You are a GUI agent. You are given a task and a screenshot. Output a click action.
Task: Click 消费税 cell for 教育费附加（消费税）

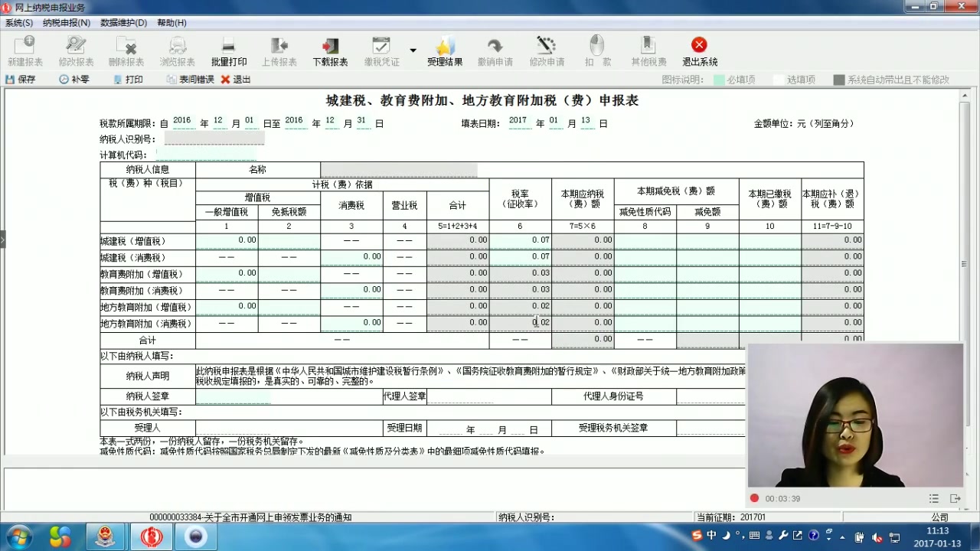pyautogui.click(x=351, y=290)
